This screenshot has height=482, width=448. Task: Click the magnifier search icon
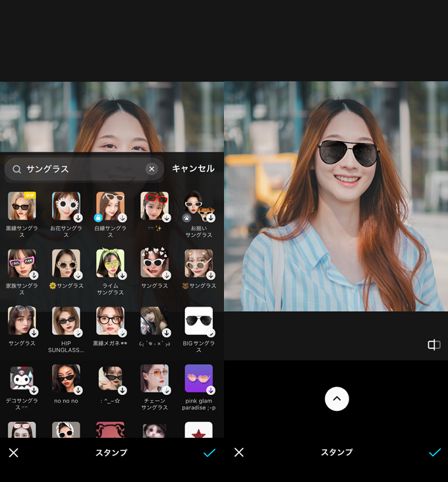[x=17, y=169]
